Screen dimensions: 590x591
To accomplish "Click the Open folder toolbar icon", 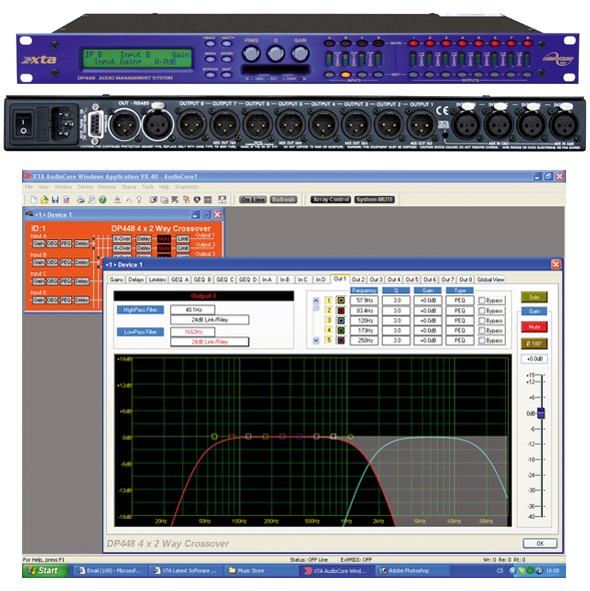I will [x=44, y=200].
